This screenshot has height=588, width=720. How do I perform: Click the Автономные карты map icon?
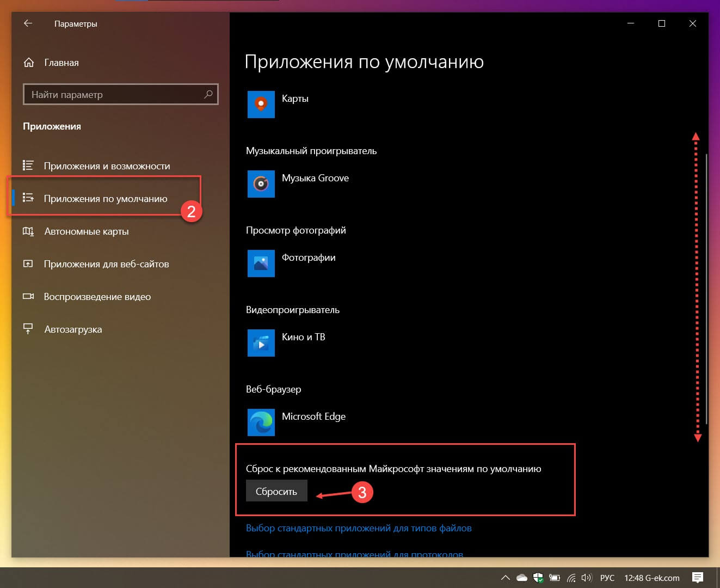tap(28, 231)
